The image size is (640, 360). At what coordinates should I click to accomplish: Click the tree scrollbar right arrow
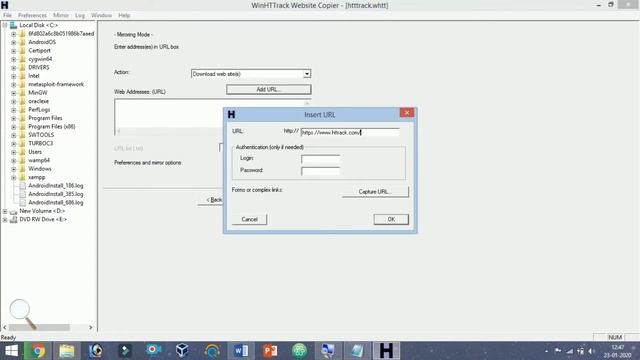pos(91,327)
